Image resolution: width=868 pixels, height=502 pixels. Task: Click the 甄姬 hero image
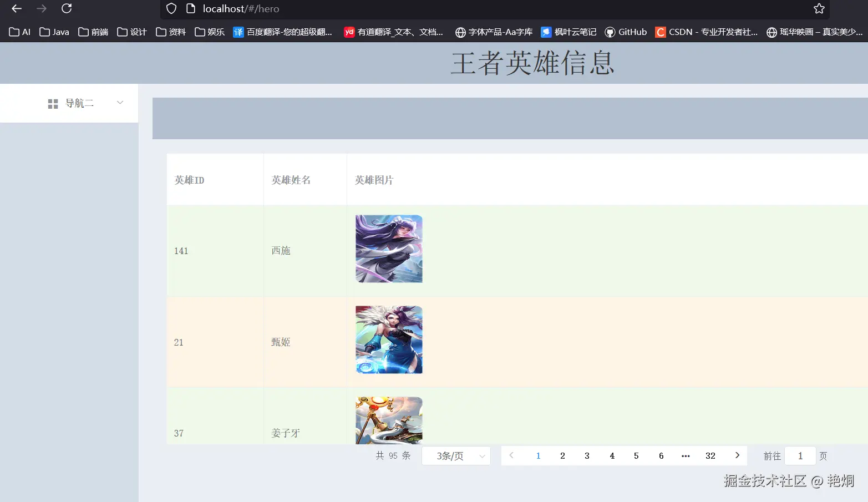[389, 340]
